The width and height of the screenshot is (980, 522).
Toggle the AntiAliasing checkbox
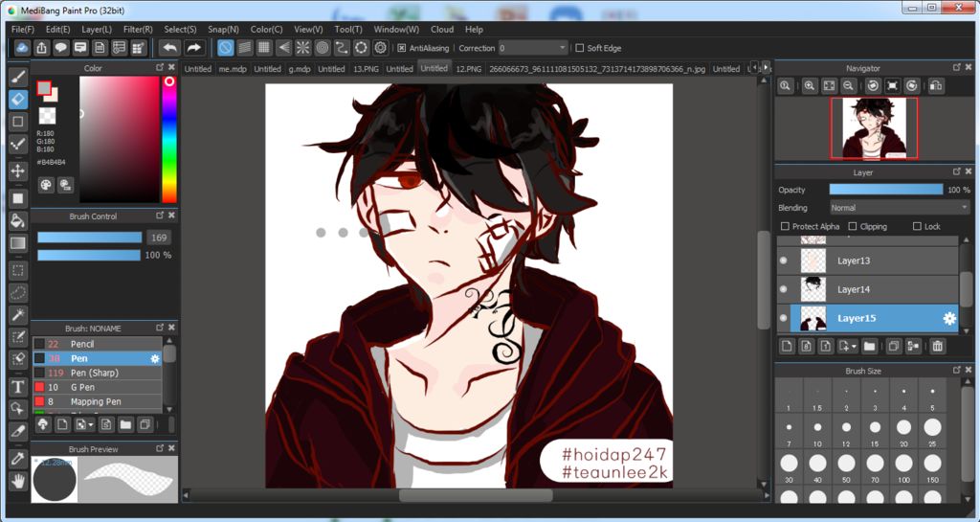(402, 48)
